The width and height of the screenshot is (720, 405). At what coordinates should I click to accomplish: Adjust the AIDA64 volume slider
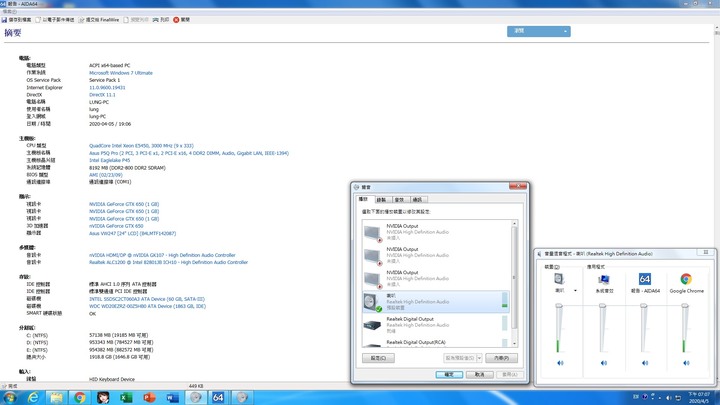[644, 306]
